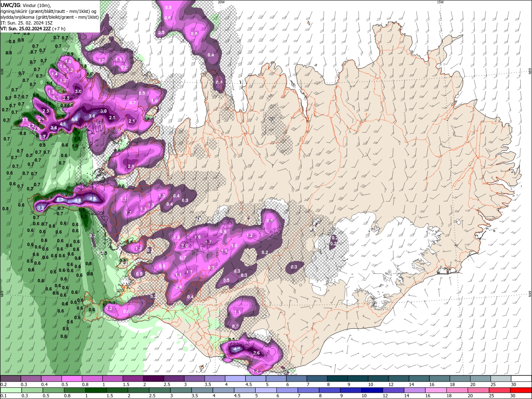532x399 pixels.
Task: Click the darkest purple snow-legend swatch labeled 2
Action: [x=153, y=379]
